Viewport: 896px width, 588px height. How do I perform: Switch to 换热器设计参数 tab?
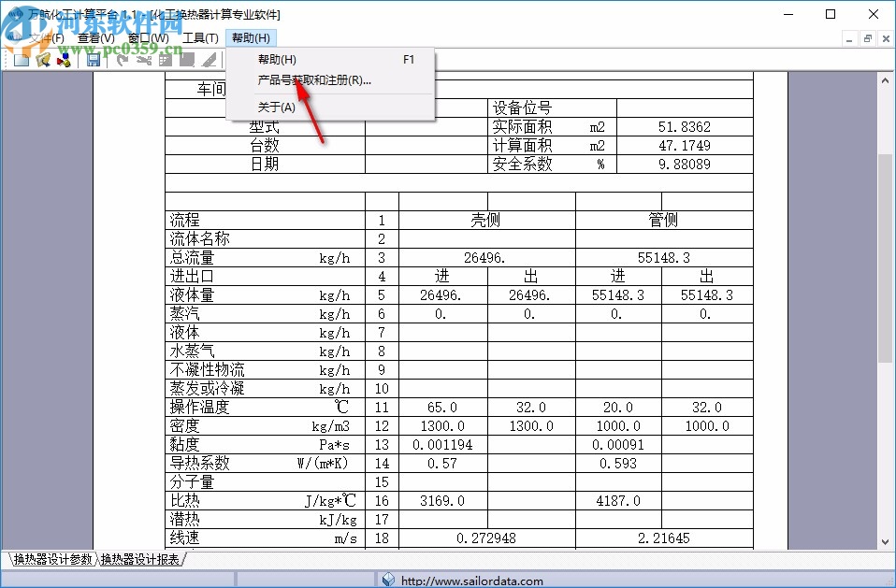52,559
